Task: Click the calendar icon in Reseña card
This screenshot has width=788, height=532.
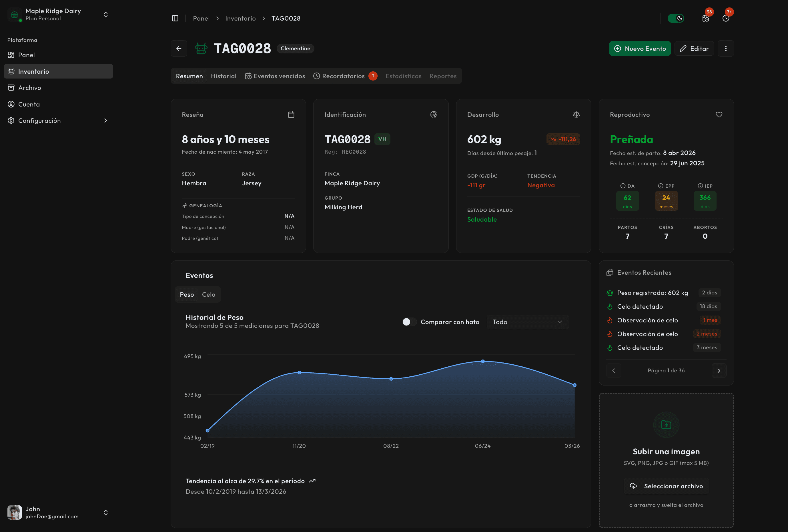Action: click(x=291, y=115)
